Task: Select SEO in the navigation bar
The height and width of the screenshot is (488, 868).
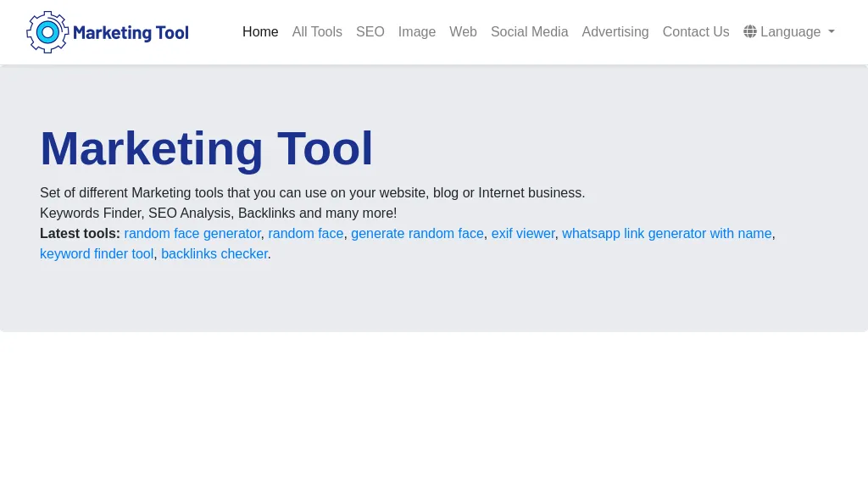Action: click(x=370, y=31)
